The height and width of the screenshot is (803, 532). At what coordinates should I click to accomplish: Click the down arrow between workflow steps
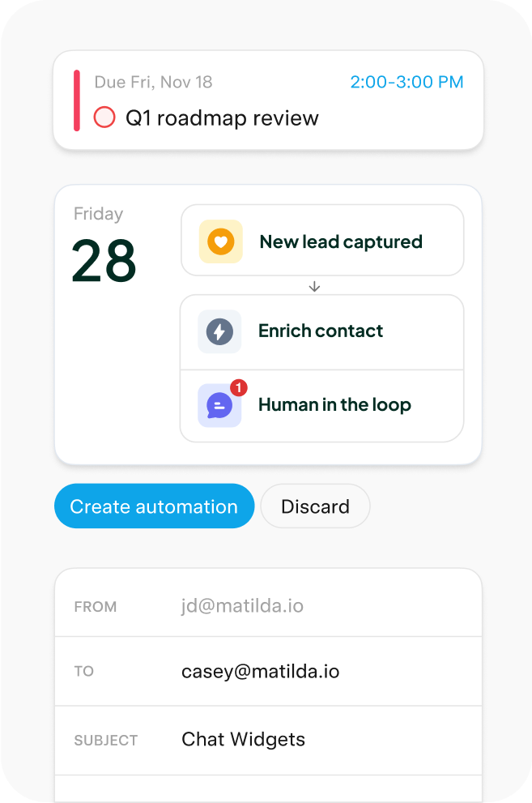pyautogui.click(x=314, y=287)
